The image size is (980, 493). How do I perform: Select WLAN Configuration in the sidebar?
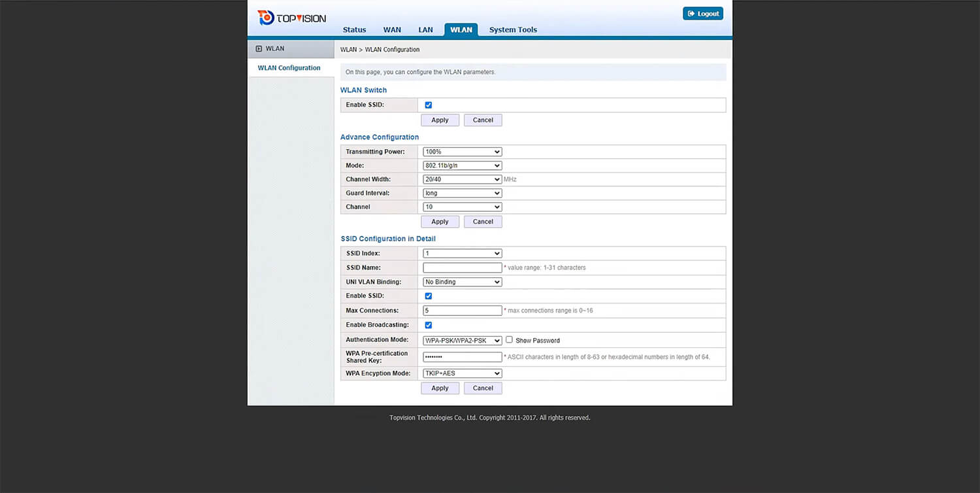(x=289, y=68)
